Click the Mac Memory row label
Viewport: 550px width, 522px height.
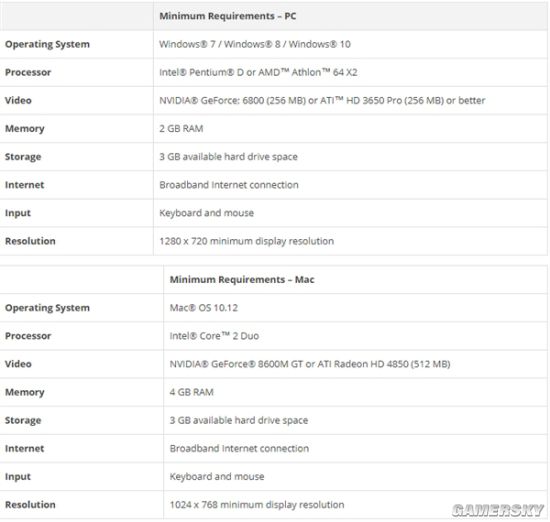coord(25,392)
